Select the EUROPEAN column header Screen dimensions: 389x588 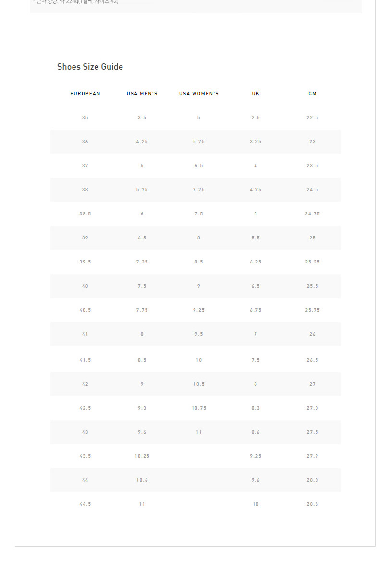(x=85, y=94)
